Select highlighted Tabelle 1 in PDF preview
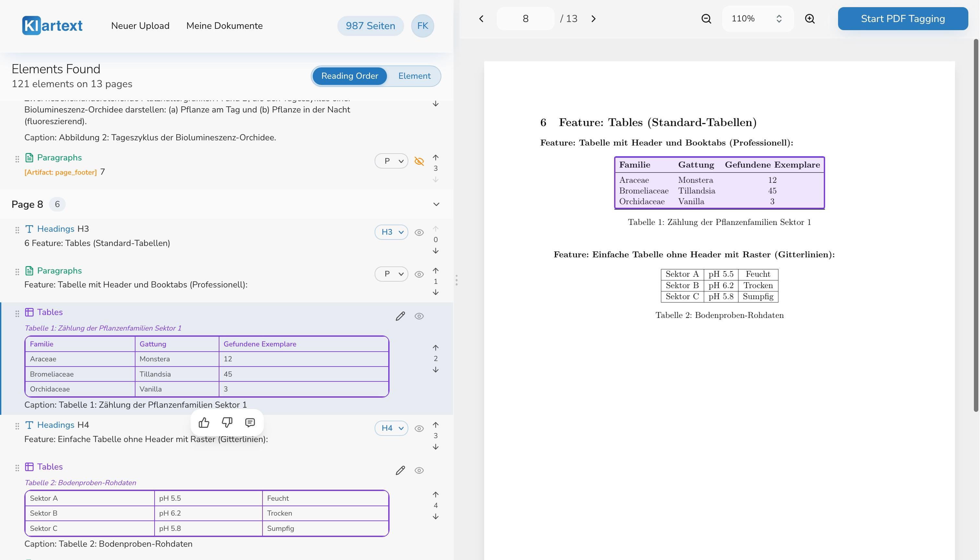 719,183
